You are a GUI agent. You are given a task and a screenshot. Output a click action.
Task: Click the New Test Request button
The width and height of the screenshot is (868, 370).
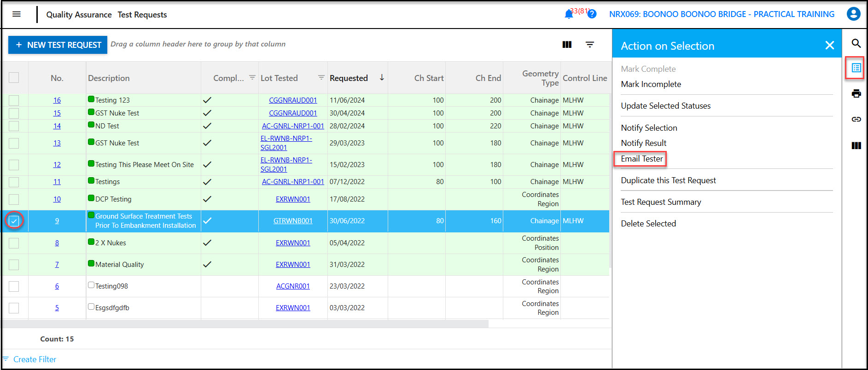click(58, 45)
